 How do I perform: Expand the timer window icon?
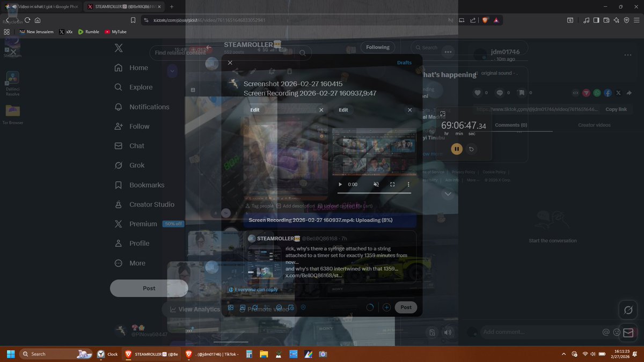[443, 114]
